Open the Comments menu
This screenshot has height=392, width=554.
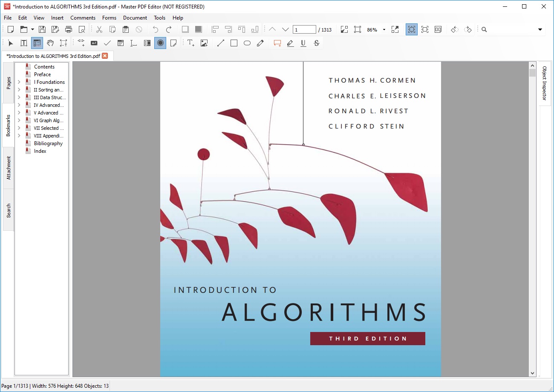click(x=83, y=18)
